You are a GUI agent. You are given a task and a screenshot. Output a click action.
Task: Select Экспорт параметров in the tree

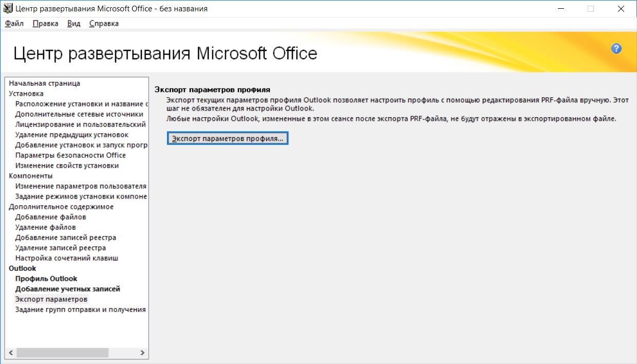click(51, 299)
